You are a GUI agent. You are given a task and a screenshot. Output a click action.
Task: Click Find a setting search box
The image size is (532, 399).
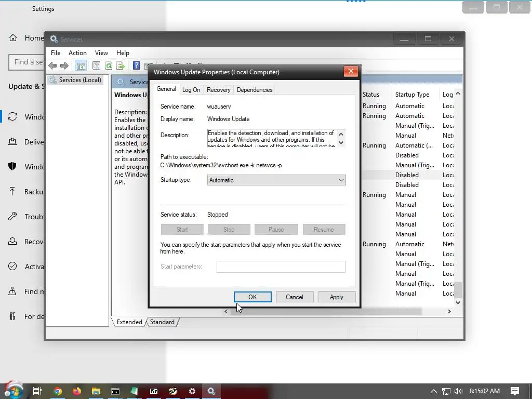point(26,62)
